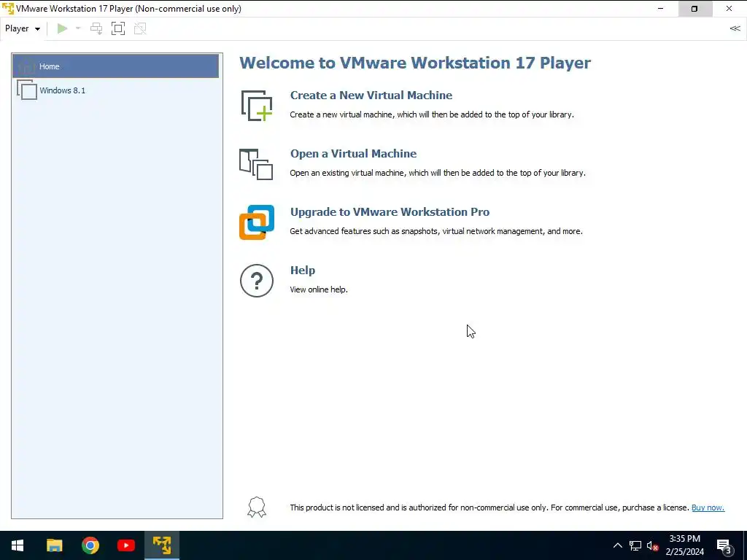Viewport: 747px width, 560px height.
Task: Follow the Upgrade to VMware Workstation Pro link
Action: tap(390, 212)
